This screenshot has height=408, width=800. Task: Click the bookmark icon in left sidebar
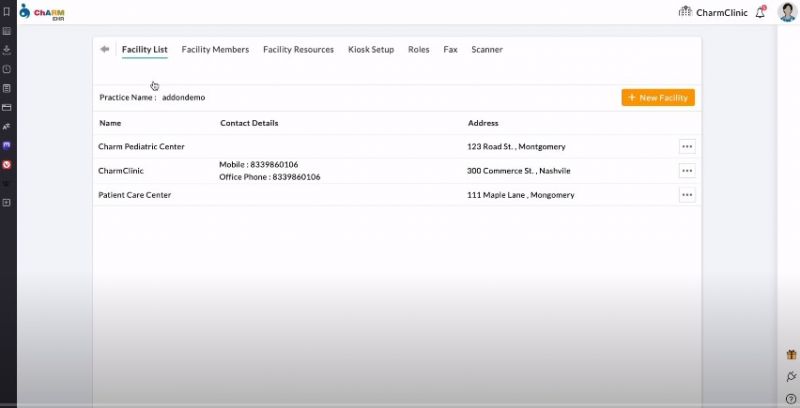7,12
